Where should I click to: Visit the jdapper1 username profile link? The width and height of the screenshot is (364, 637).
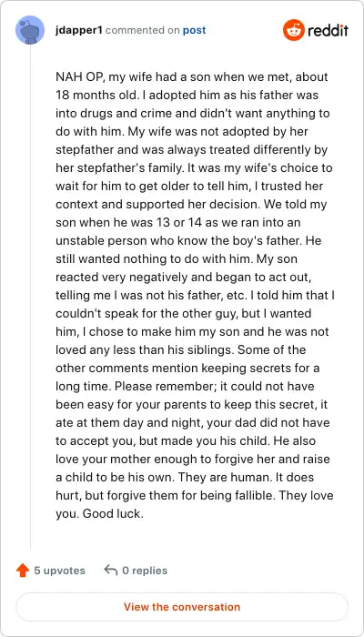[x=79, y=30]
